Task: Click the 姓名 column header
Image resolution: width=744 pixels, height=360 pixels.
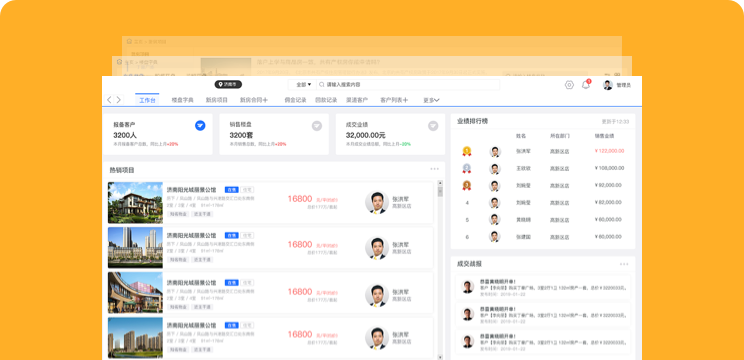Action: click(x=521, y=136)
